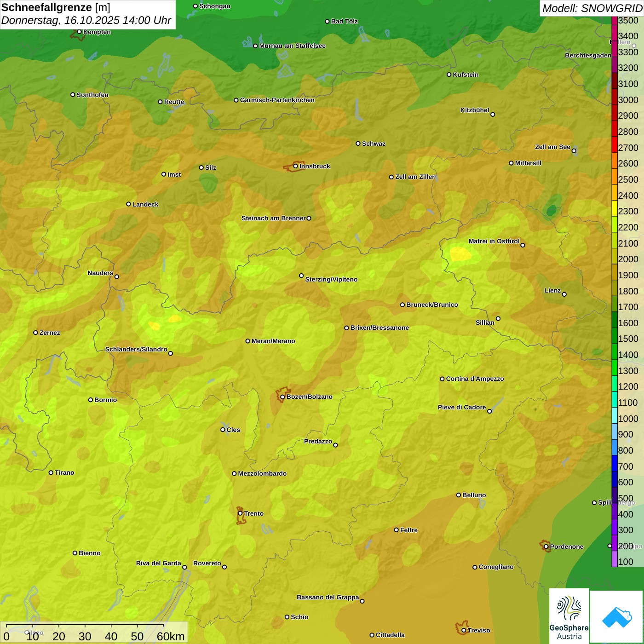The width and height of the screenshot is (644, 644).
Task: Click the blue 700 legend swatch
Action: [615, 463]
